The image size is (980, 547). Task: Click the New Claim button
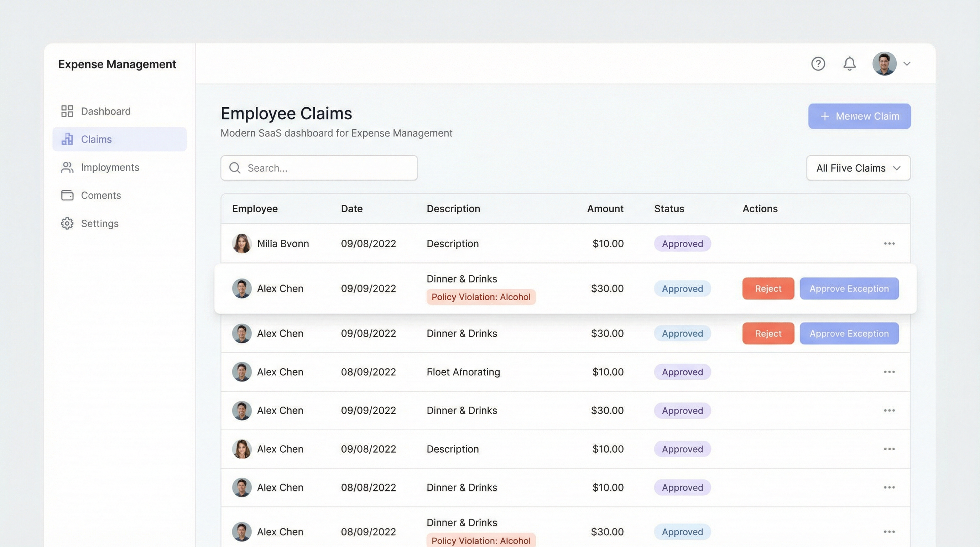pos(859,116)
